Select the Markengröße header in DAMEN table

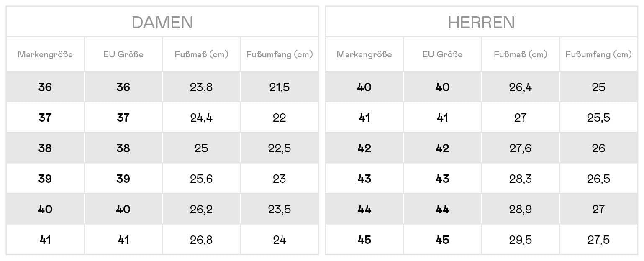[45, 54]
